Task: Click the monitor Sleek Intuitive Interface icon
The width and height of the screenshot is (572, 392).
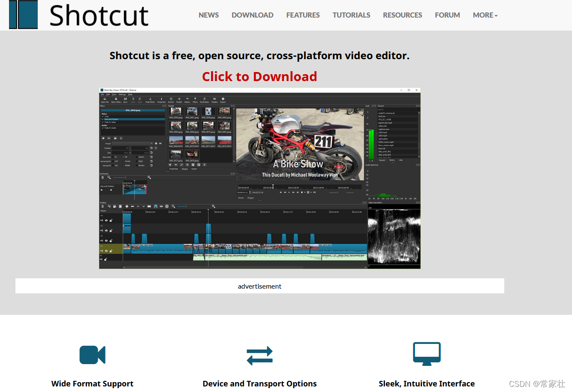Action: pyautogui.click(x=427, y=354)
